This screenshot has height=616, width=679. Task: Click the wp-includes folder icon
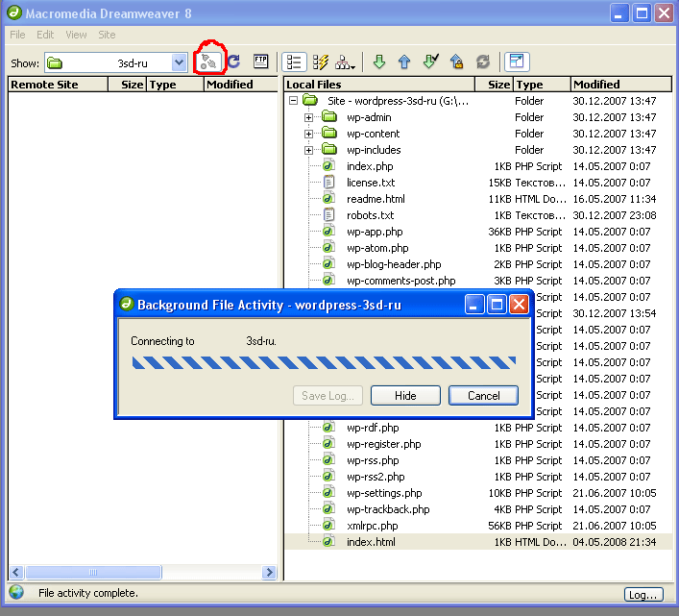pos(329,149)
